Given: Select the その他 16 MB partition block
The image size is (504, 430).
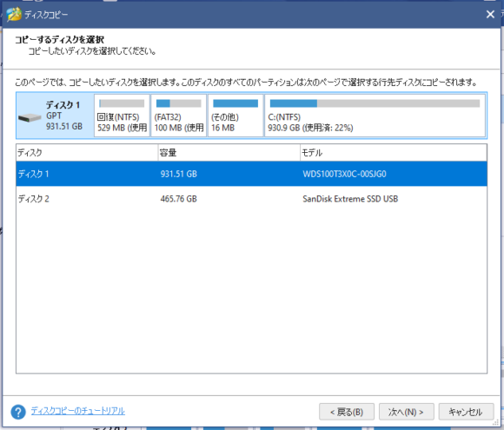Looking at the screenshot, I should (235, 116).
